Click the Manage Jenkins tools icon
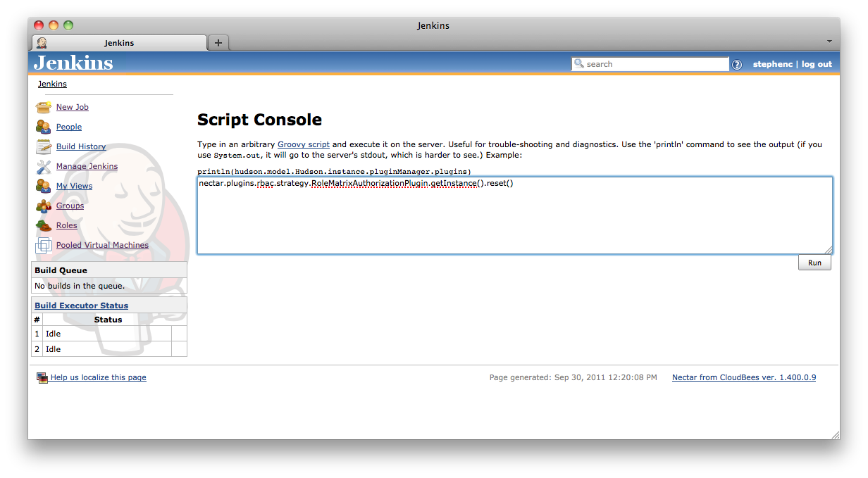 (x=44, y=166)
